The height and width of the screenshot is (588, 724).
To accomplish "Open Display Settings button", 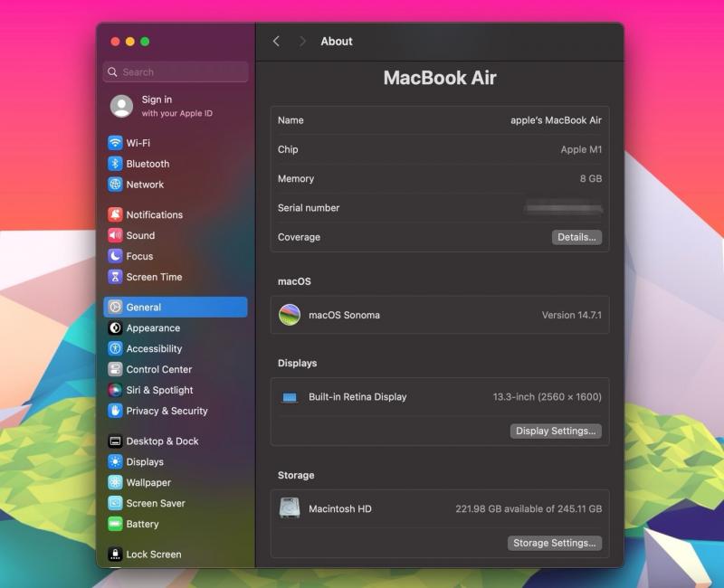I will (556, 431).
